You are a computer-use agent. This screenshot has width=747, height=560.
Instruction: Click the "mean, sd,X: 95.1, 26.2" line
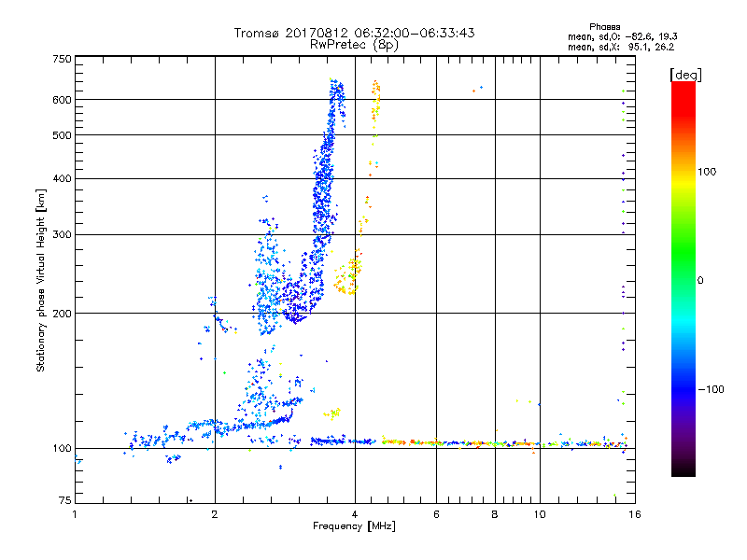coord(621,47)
